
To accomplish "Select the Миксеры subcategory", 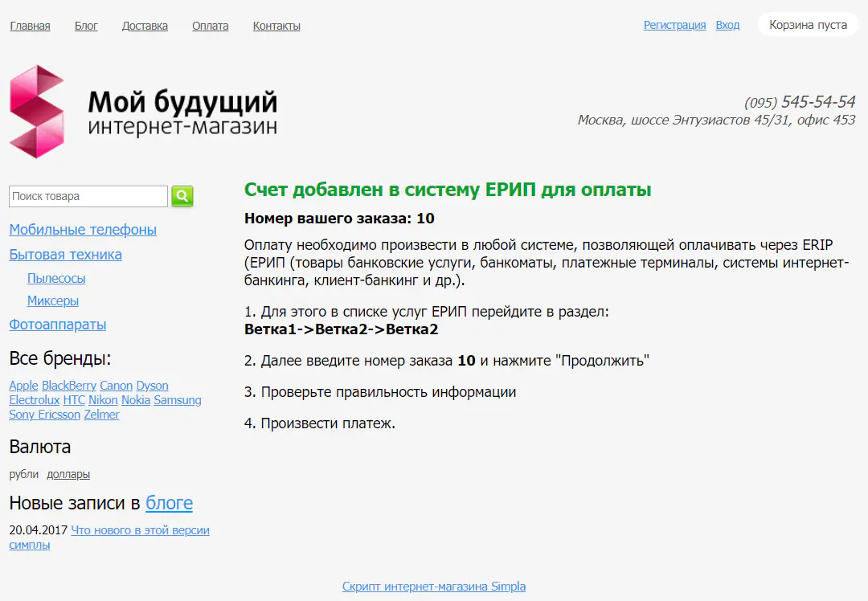I will point(52,301).
